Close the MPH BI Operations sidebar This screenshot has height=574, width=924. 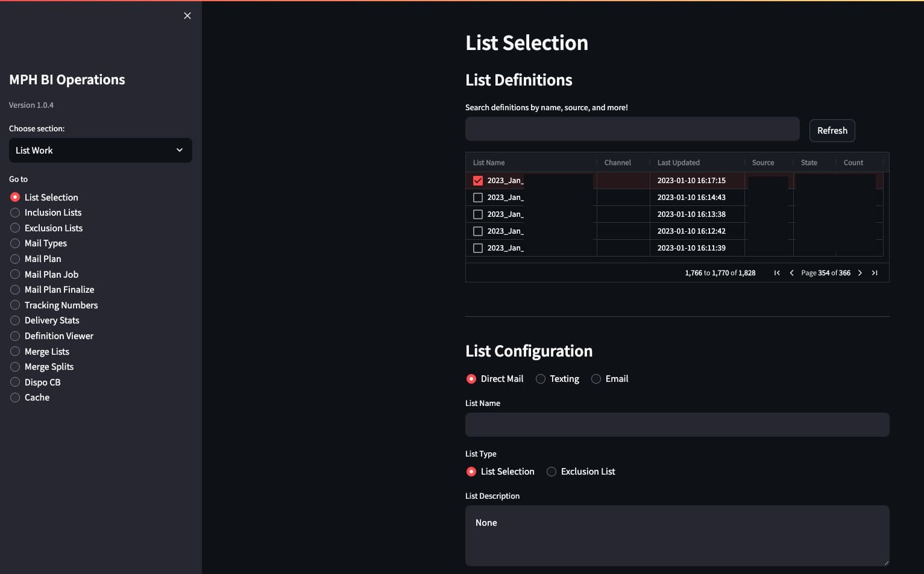[x=187, y=15]
